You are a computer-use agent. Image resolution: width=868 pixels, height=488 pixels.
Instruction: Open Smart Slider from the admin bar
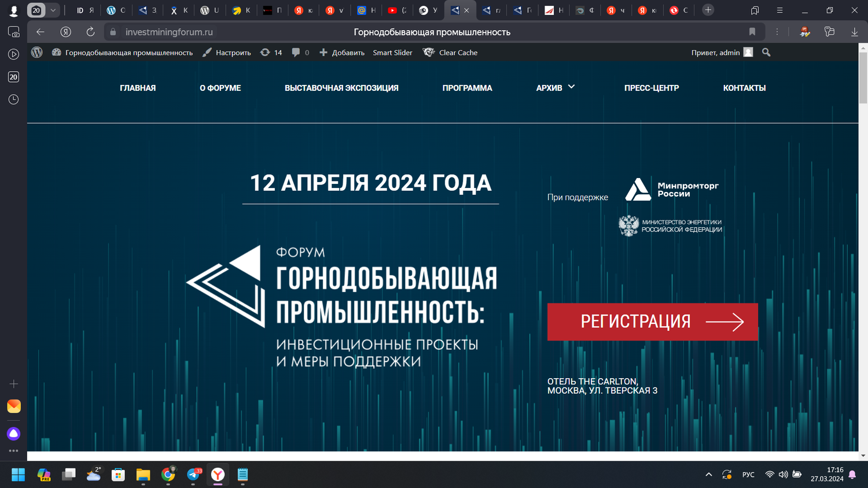(x=392, y=52)
